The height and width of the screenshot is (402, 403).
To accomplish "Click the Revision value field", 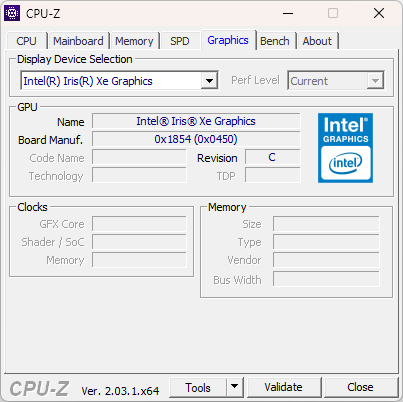I will (x=272, y=157).
